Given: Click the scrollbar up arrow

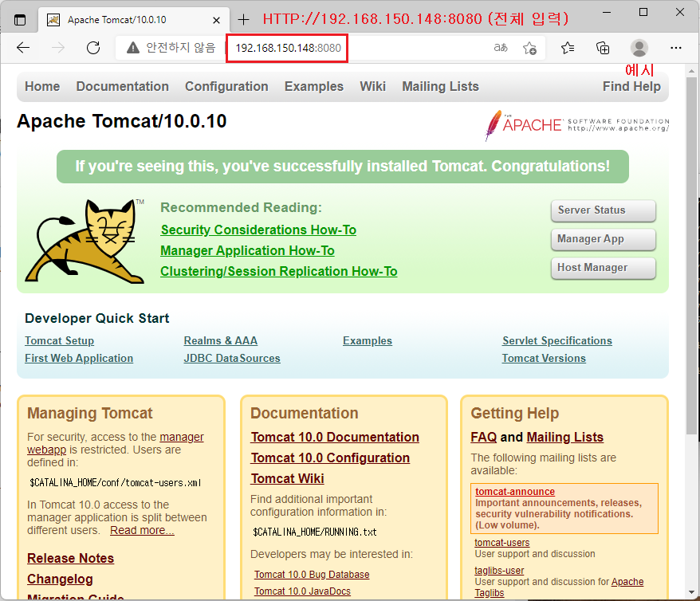Looking at the screenshot, I should pos(691,70).
